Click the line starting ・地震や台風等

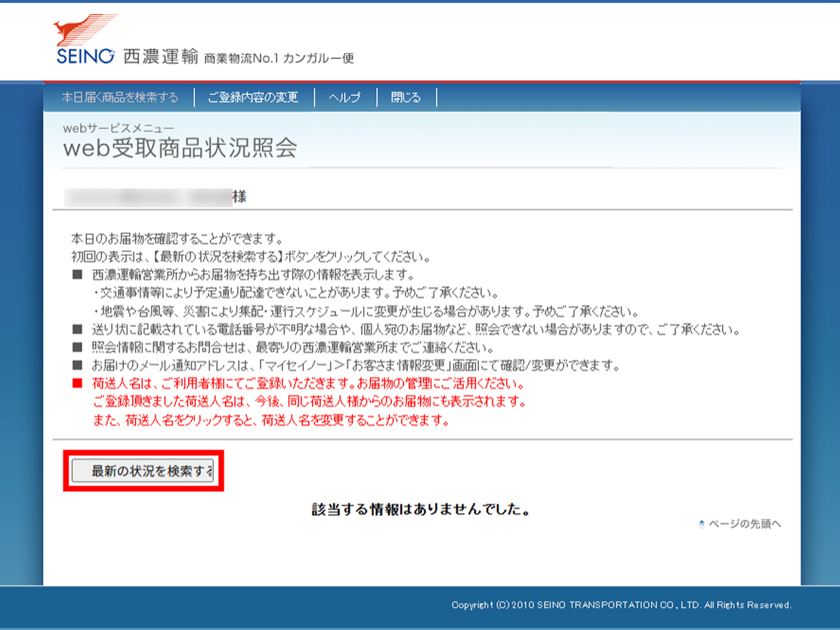[366, 311]
